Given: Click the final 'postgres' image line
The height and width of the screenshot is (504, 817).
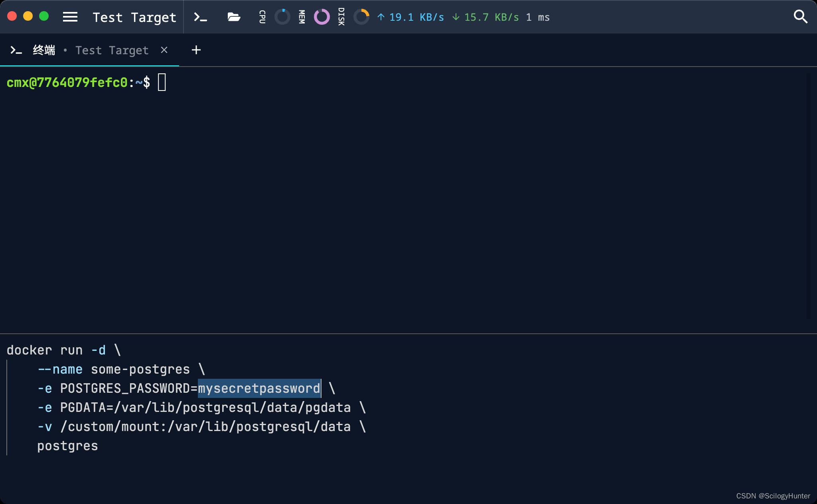Looking at the screenshot, I should [x=67, y=446].
